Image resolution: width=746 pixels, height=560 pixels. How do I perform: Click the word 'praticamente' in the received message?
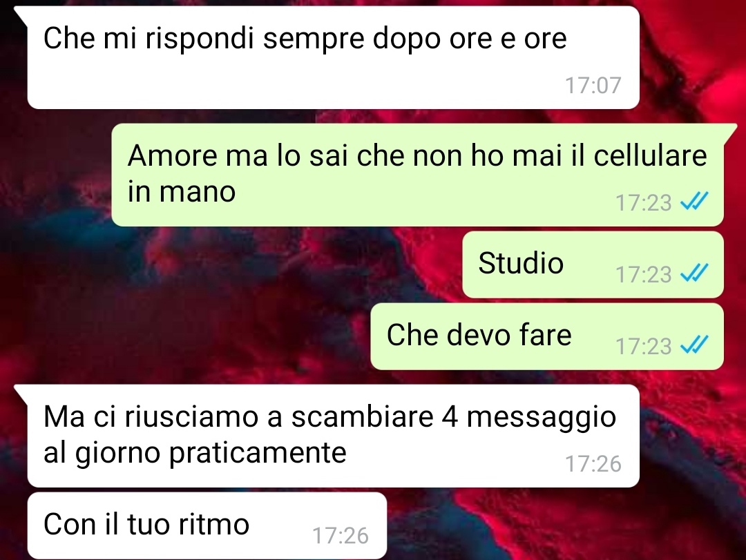258,453
